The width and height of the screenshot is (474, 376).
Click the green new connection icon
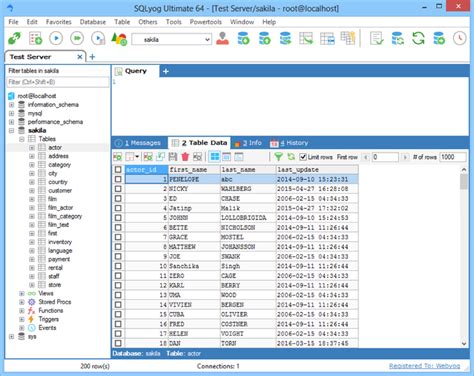14,38
